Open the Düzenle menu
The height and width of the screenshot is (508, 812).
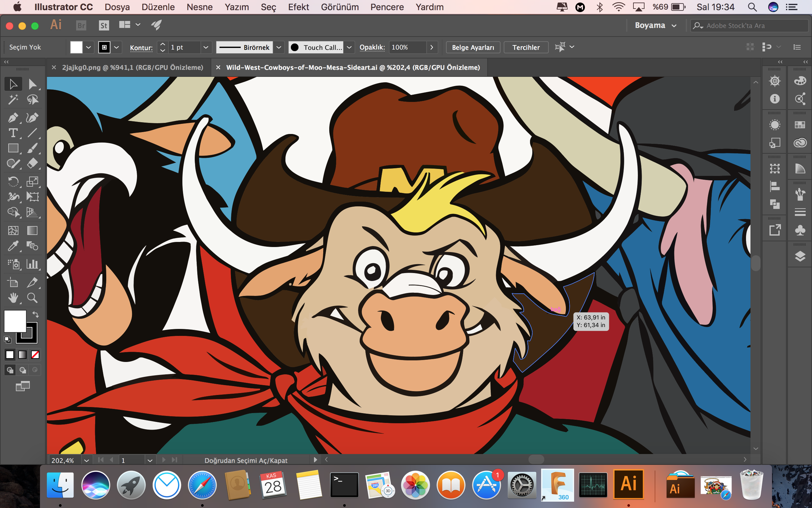158,7
